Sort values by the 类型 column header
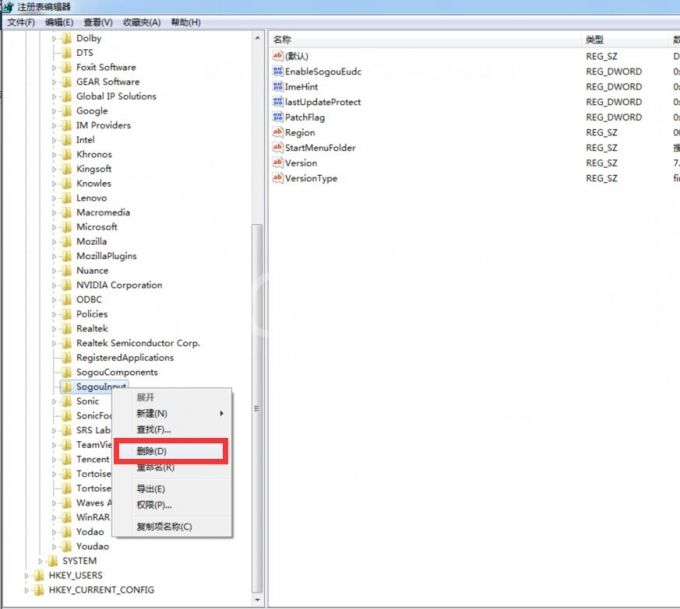This screenshot has width=680, height=609. [624, 39]
